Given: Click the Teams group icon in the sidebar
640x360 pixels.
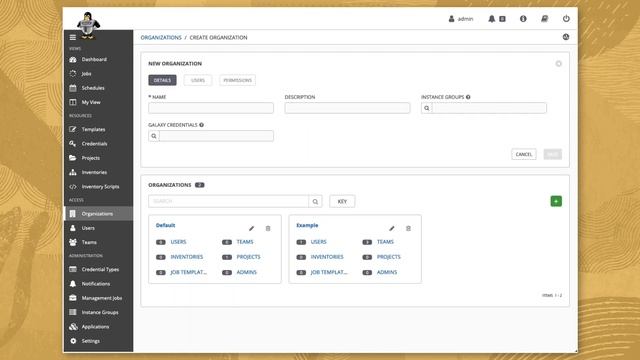Looking at the screenshot, I should [73, 242].
